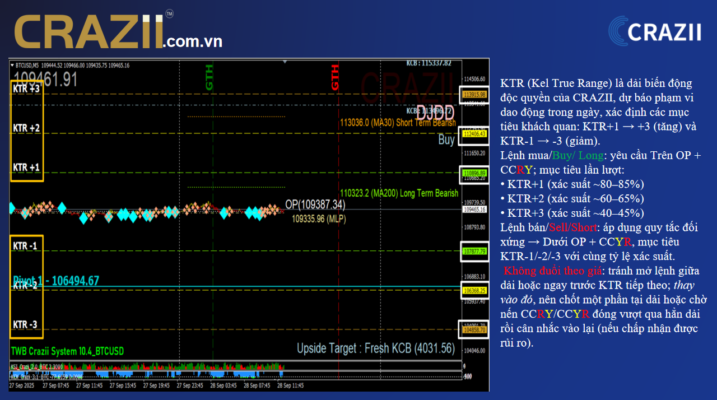The image size is (717, 400).
Task: Click the 27 Sep 23:45 time axis label
Action: (190, 385)
